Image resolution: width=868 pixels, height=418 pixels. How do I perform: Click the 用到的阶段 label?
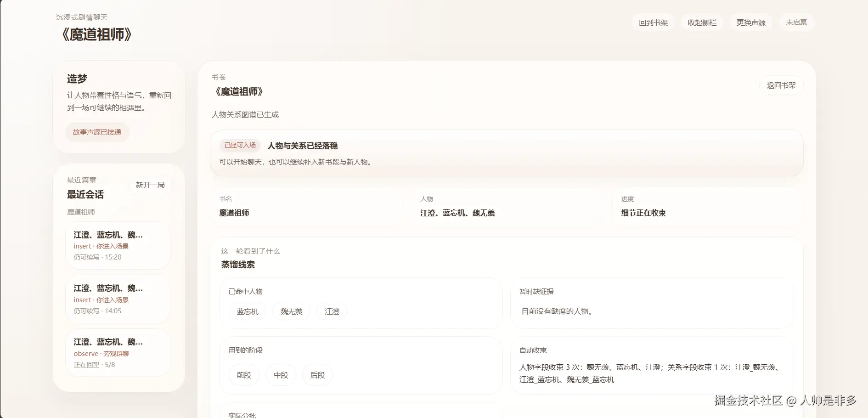click(246, 350)
